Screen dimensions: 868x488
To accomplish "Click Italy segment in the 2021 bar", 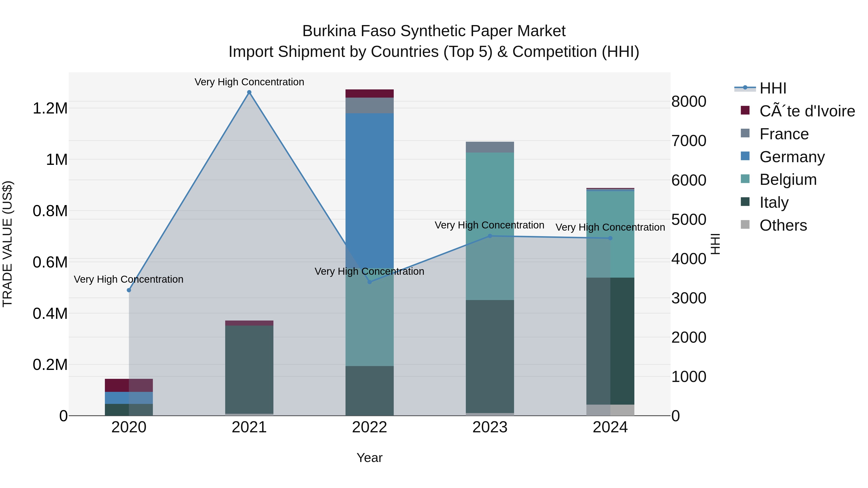I will click(249, 370).
